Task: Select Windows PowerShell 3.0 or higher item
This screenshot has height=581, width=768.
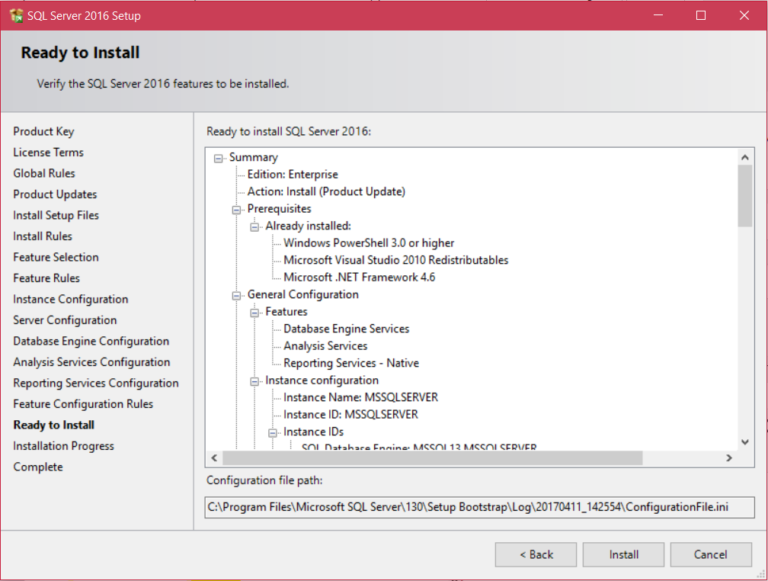Action: (x=369, y=243)
